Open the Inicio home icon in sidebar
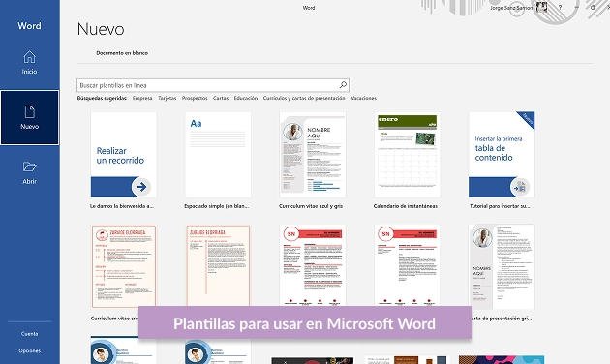 tap(29, 57)
